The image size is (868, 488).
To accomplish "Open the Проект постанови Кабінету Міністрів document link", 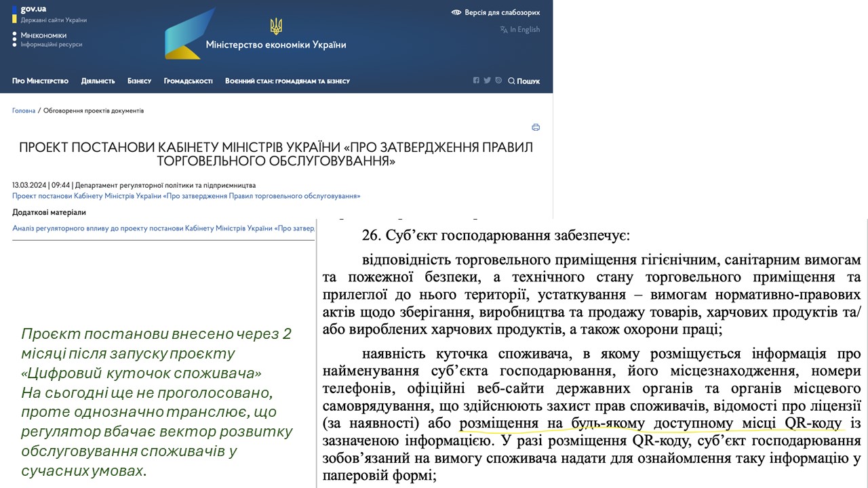I will (186, 196).
